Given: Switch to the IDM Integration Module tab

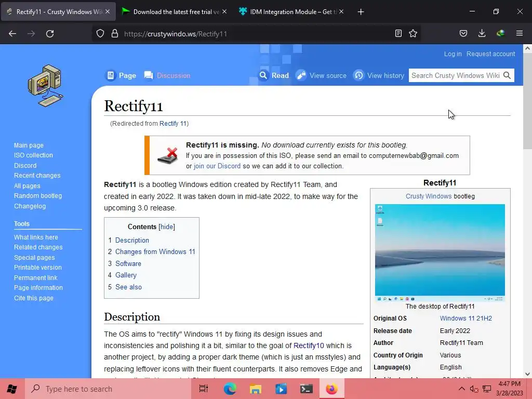Looking at the screenshot, I should pyautogui.click(x=292, y=11).
